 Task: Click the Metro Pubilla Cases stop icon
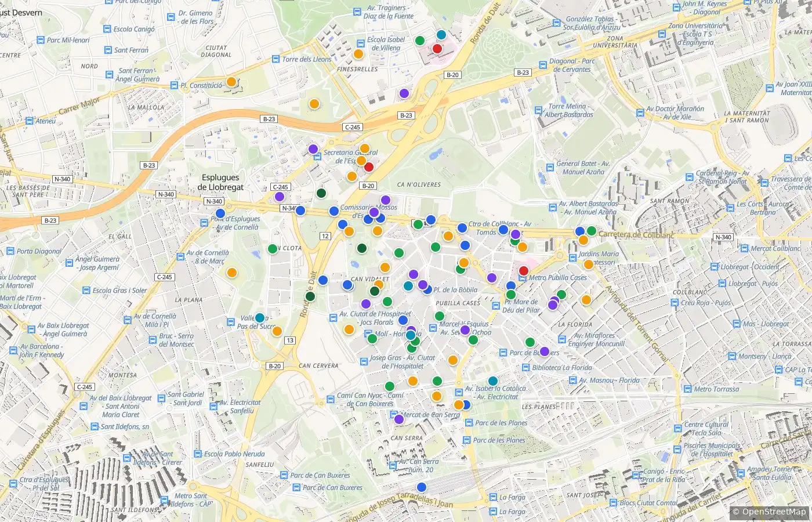coord(522,278)
